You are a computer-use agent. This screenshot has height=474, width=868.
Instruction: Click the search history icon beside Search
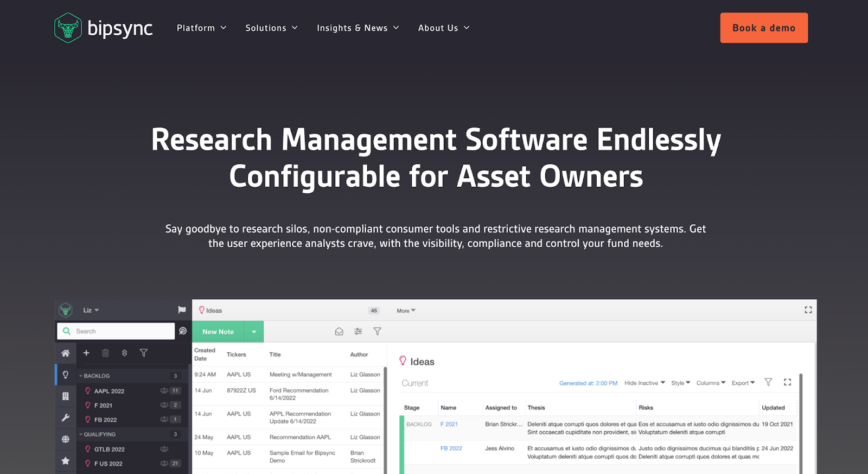click(183, 331)
